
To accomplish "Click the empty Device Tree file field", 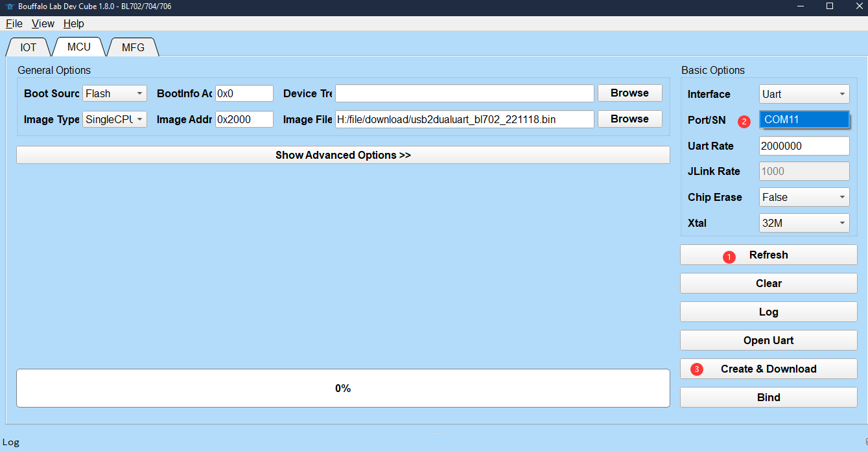I will [x=464, y=93].
